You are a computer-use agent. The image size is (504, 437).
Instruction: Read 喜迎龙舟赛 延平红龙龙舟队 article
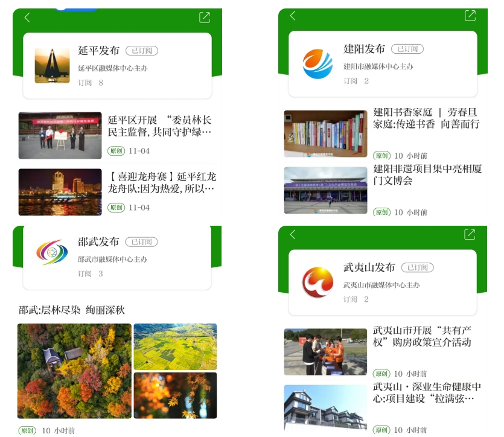(x=161, y=183)
